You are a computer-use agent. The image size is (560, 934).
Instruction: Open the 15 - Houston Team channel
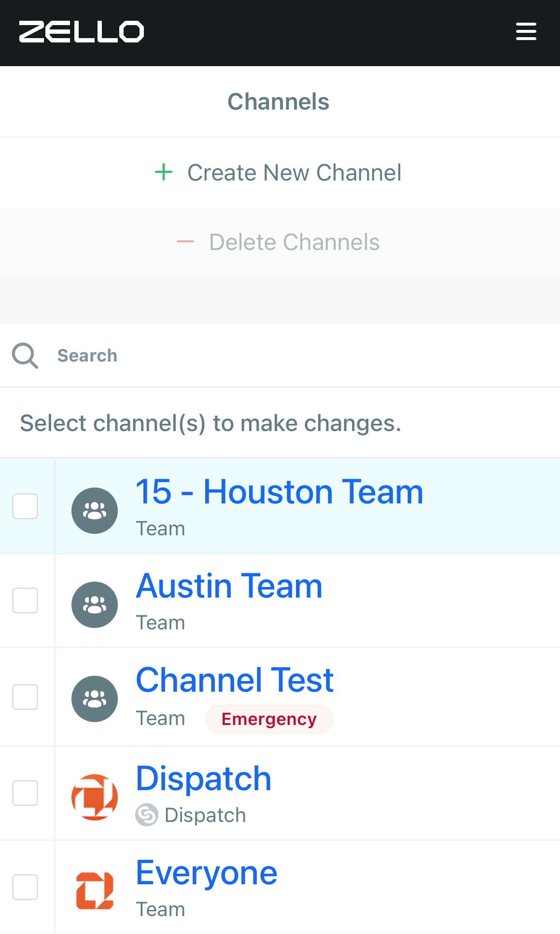[280, 492]
